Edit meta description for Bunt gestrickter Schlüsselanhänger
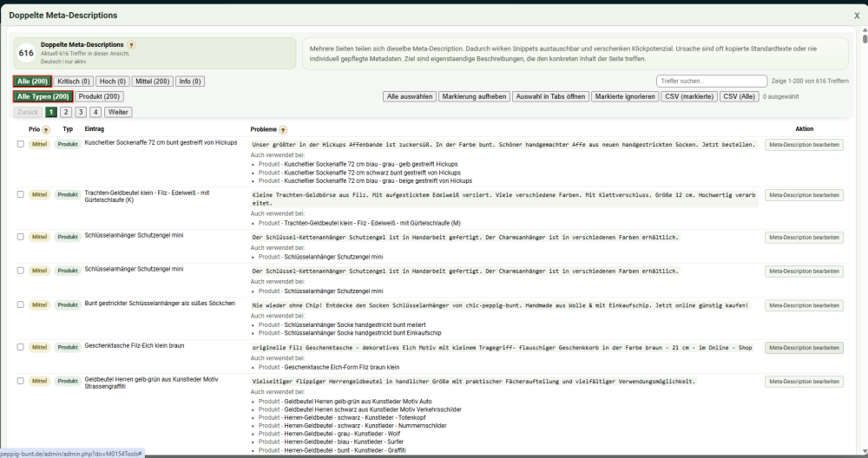The width and height of the screenshot is (868, 458). tap(804, 305)
